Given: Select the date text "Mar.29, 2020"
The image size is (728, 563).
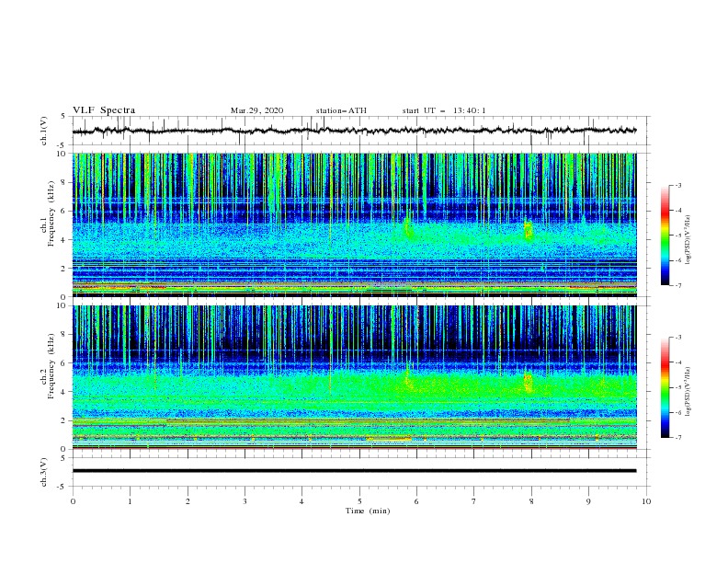Looking at the screenshot, I should pos(256,110).
